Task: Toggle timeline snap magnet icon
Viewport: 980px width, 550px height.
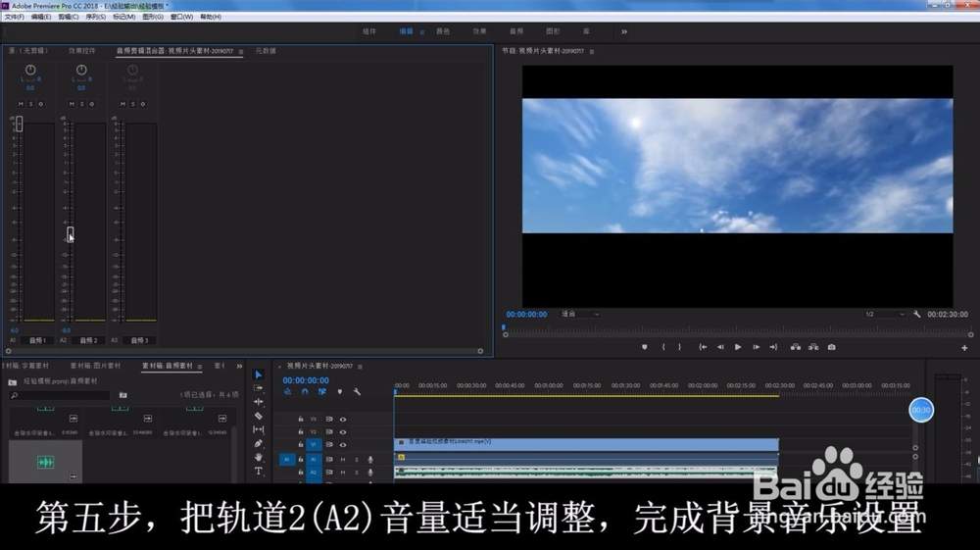Action: 305,392
